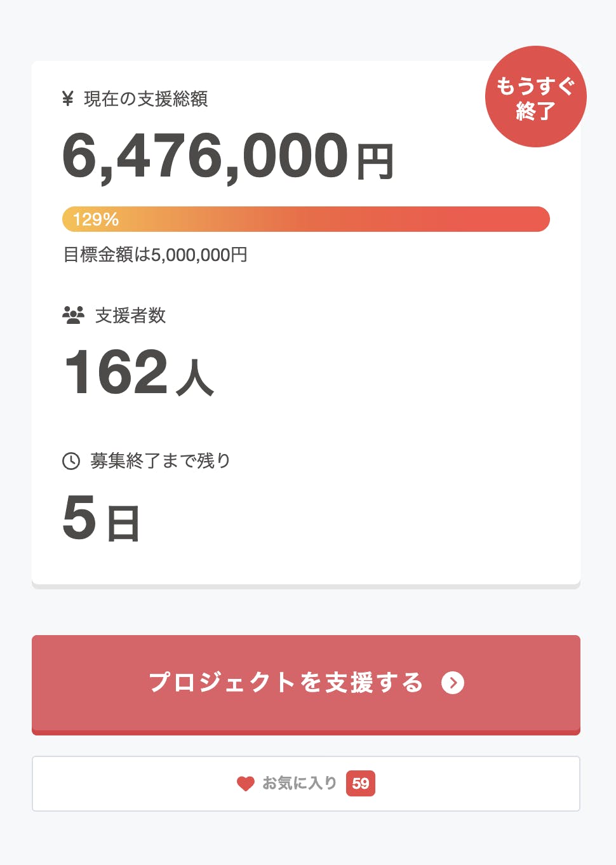Click the circled arrow icon on the support button

pyautogui.click(x=453, y=683)
